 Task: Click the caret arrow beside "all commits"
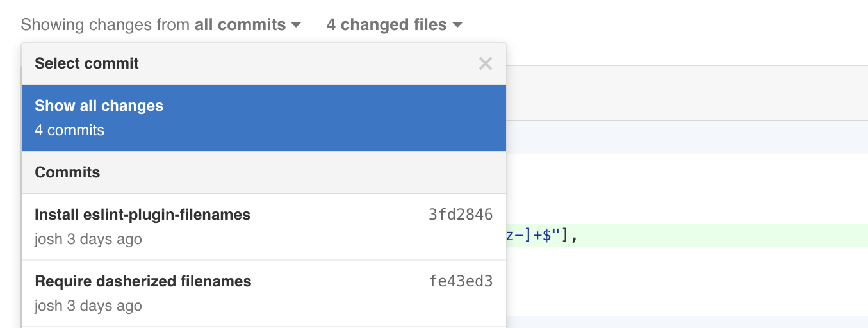pos(296,25)
